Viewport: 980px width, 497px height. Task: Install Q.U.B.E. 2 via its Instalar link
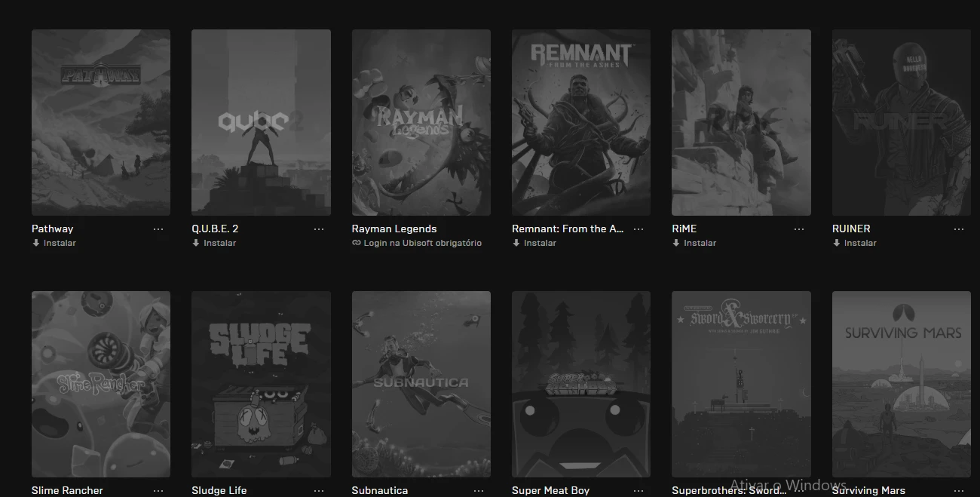214,243
